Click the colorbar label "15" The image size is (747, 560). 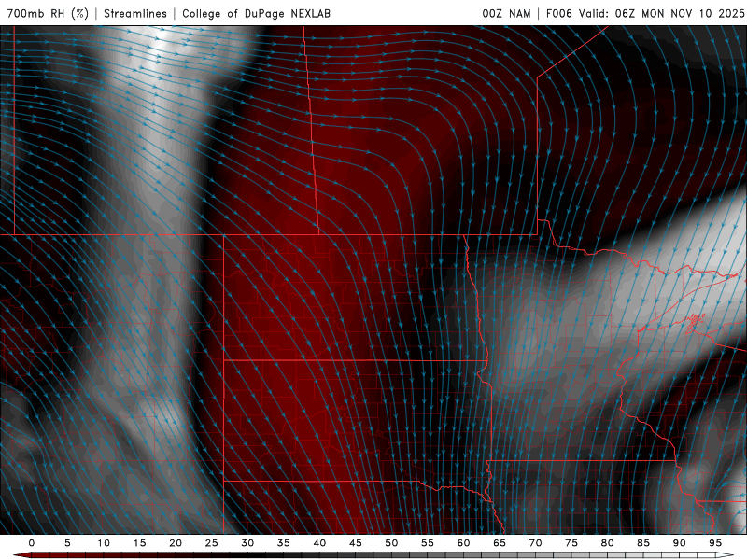pos(139,543)
